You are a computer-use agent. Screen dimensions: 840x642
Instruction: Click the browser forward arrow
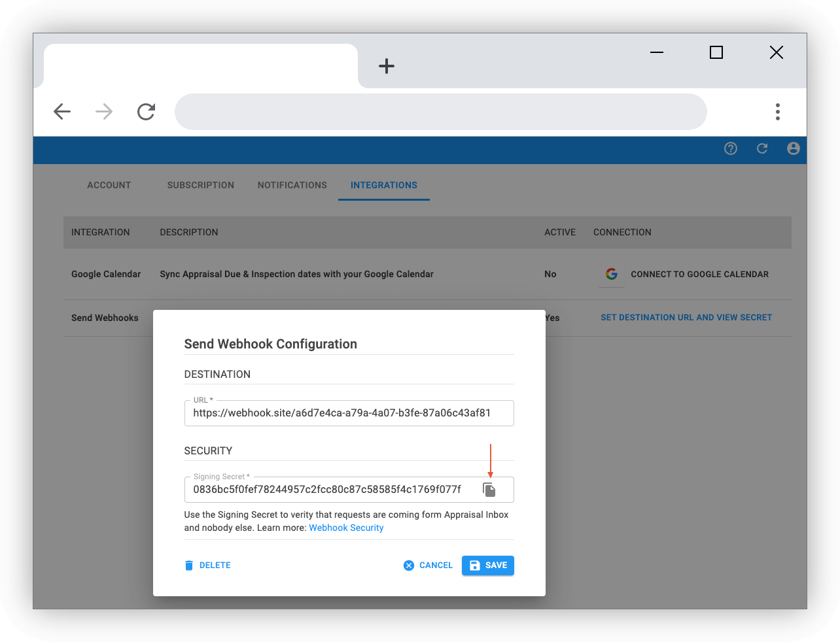pyautogui.click(x=104, y=112)
